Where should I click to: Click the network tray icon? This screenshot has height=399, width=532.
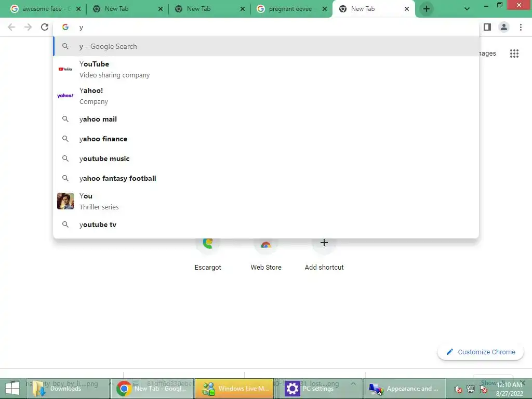click(x=471, y=389)
